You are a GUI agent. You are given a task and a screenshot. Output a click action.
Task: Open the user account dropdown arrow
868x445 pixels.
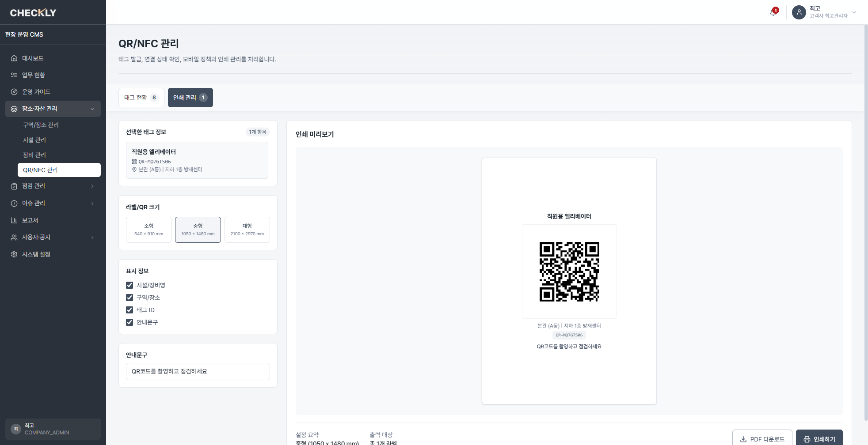(x=854, y=12)
